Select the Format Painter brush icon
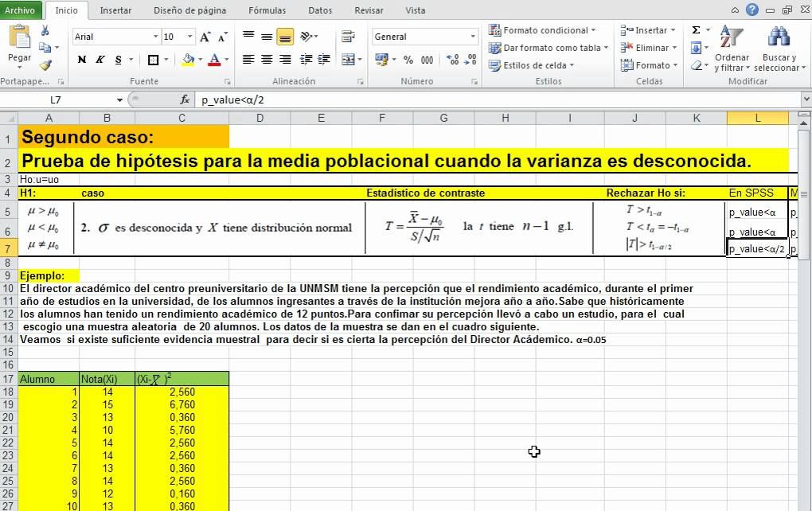The image size is (812, 511). click(x=45, y=64)
